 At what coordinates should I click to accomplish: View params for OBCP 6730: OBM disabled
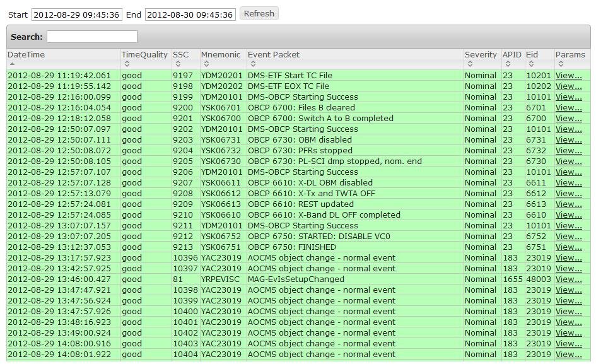569,139
